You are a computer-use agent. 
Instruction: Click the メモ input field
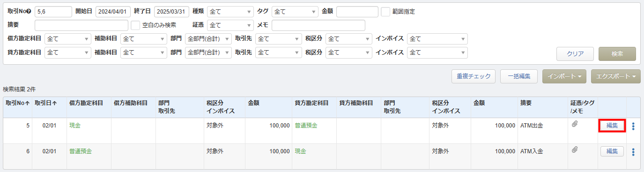318,25
